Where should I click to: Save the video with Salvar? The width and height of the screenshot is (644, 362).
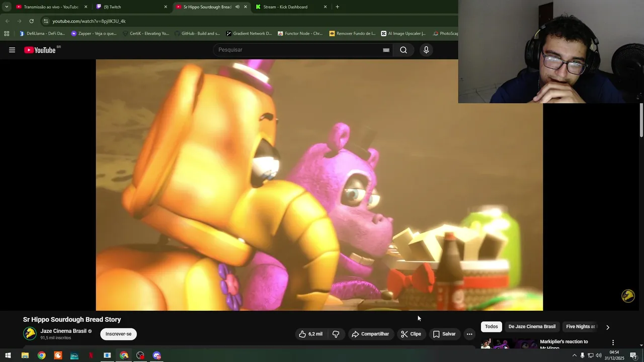[444, 334]
